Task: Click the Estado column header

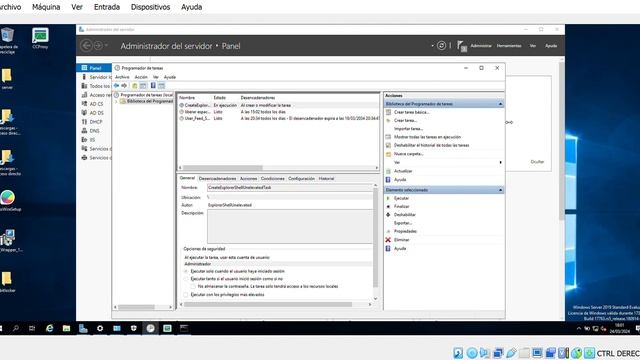Action: [x=220, y=98]
